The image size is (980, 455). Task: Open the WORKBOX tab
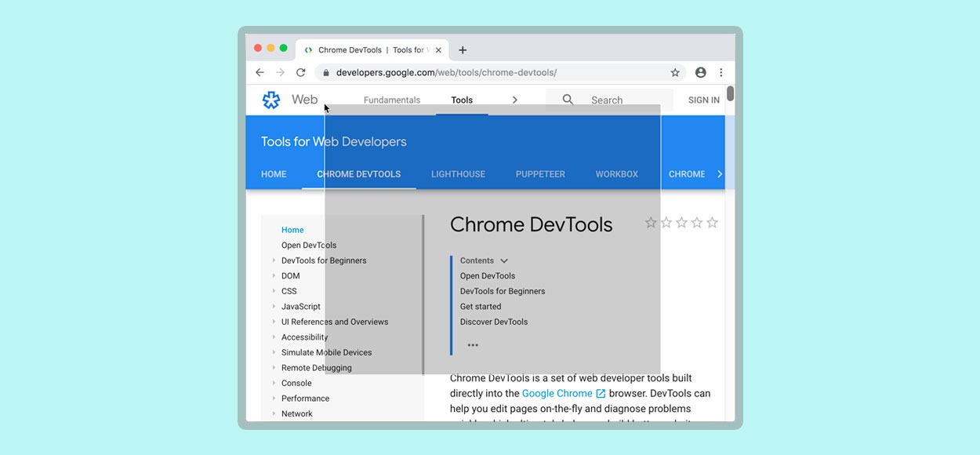(617, 174)
